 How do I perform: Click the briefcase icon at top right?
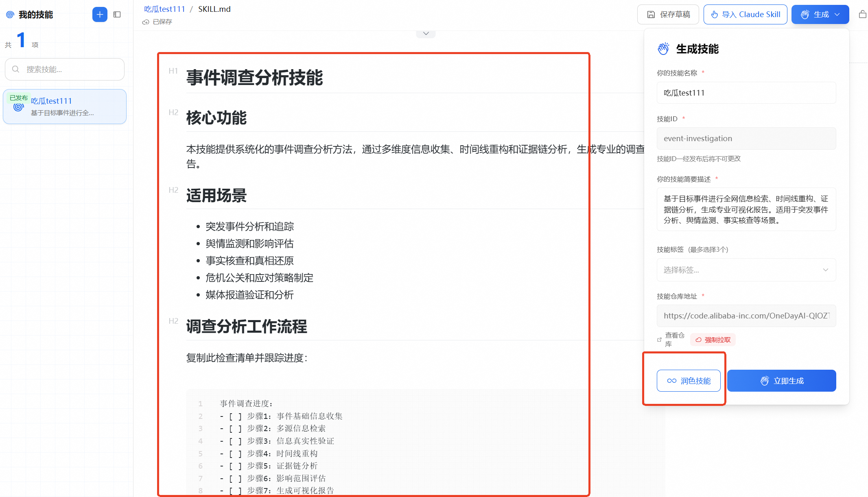tap(862, 15)
